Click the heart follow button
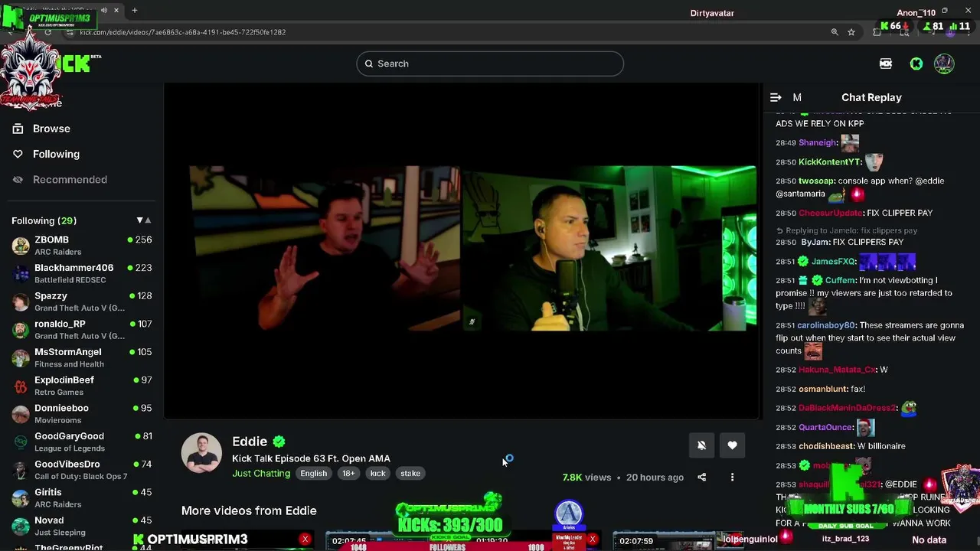980x551 pixels. (733, 445)
